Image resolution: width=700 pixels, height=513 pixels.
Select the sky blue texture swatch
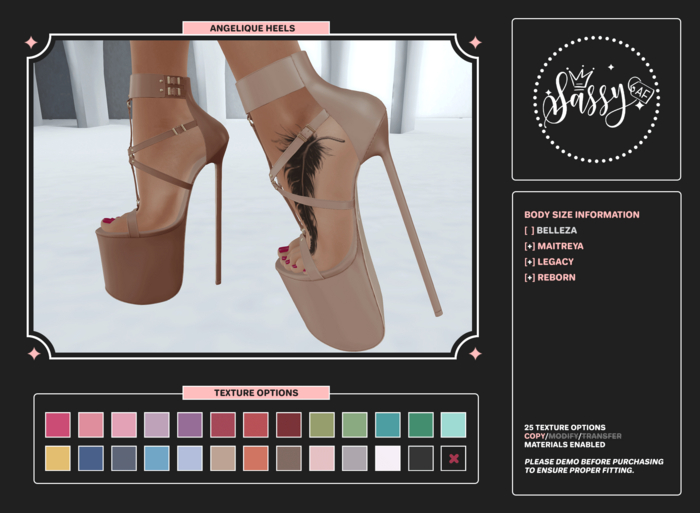point(157,458)
